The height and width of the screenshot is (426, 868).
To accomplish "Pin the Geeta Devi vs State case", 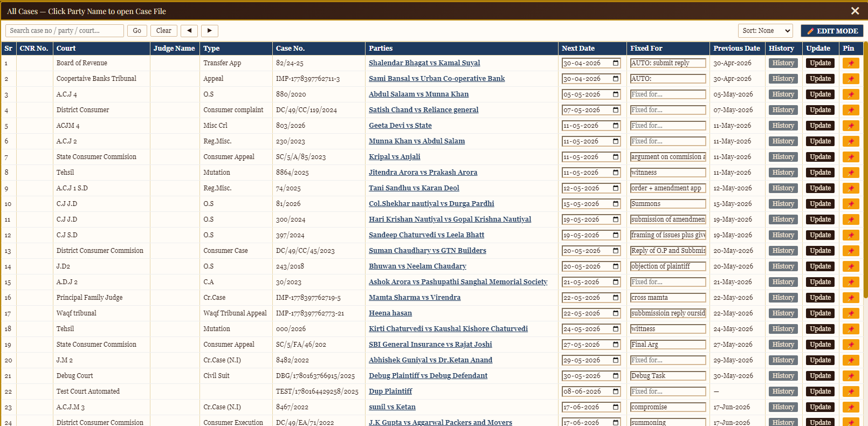I will tap(850, 126).
